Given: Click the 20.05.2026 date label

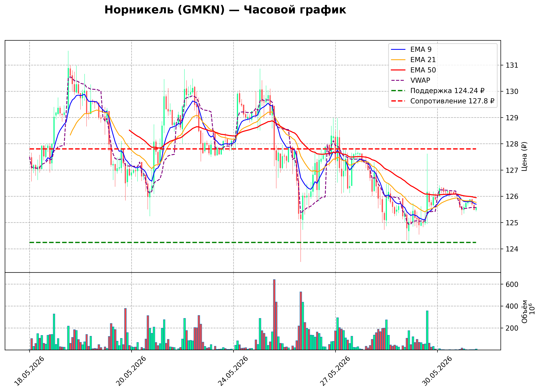Looking at the screenshot, I should click(131, 371).
